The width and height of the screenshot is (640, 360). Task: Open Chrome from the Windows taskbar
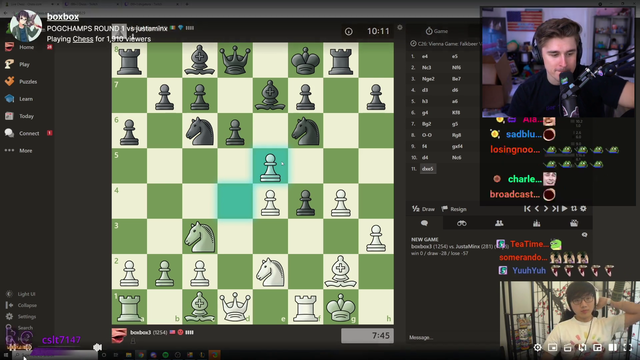pos(141,355)
